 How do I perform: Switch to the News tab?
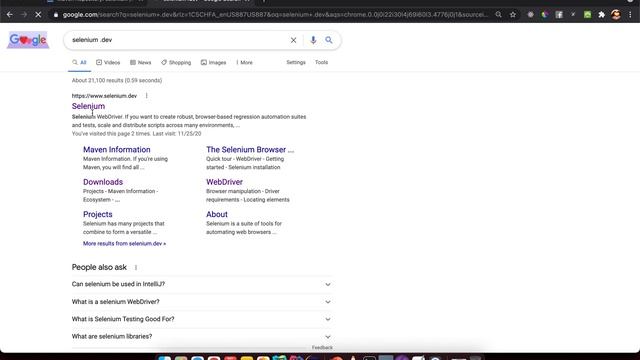point(141,62)
